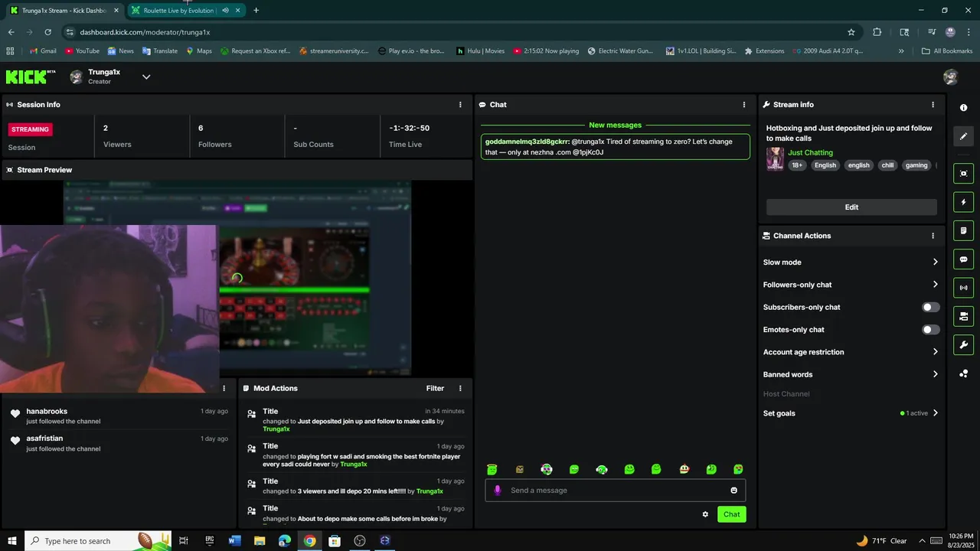Open Session Info three-dot options menu
Viewport: 980px width, 551px height.
[460, 105]
